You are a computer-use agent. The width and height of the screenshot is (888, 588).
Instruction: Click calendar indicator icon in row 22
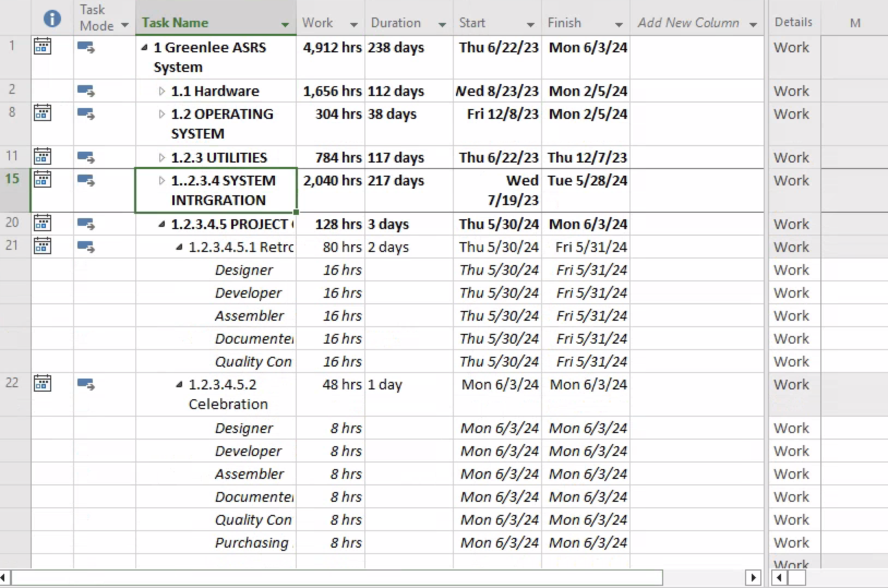point(43,383)
